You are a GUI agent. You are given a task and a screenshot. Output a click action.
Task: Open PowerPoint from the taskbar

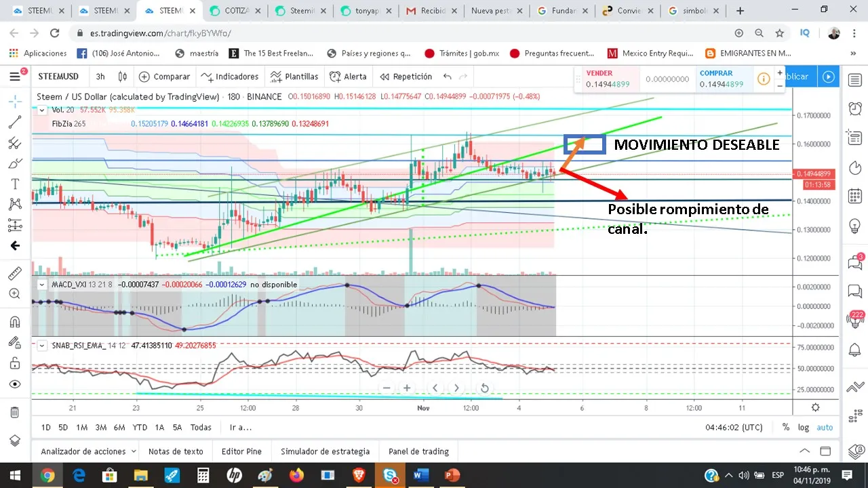[x=452, y=475]
